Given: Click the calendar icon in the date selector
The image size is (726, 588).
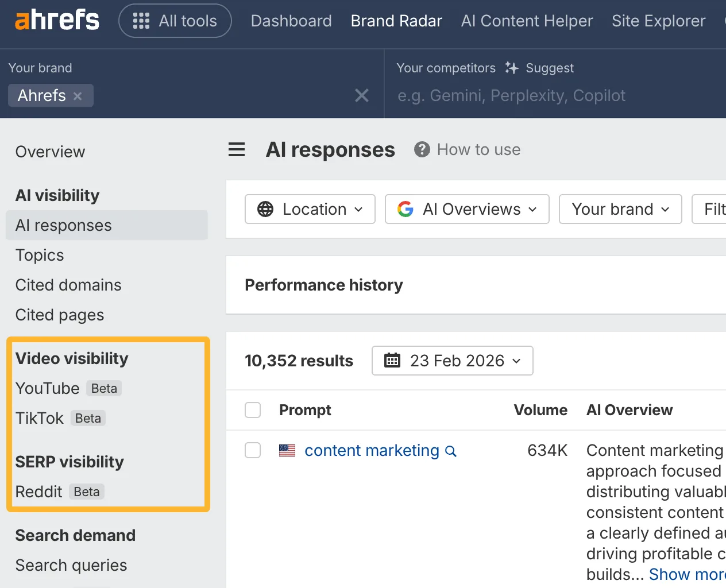Looking at the screenshot, I should click(x=392, y=361).
